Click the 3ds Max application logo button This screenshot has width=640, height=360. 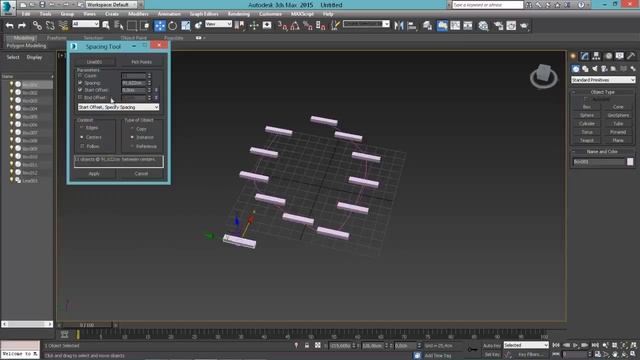click(8, 7)
